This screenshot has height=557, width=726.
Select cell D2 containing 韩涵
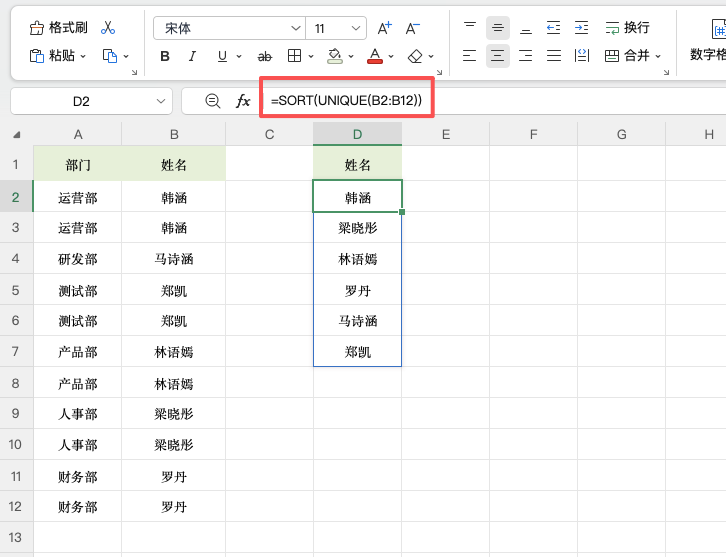(357, 198)
